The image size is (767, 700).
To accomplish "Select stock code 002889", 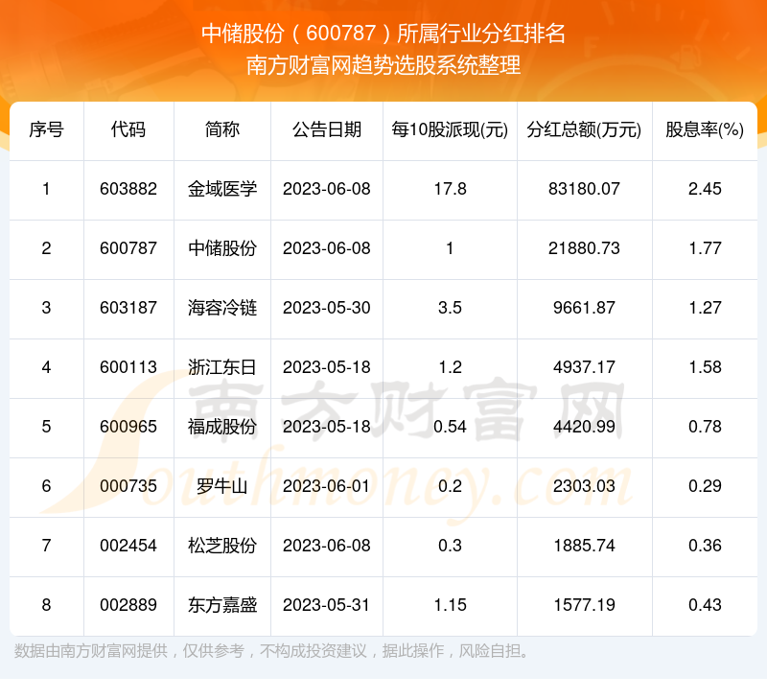I will click(x=128, y=605).
